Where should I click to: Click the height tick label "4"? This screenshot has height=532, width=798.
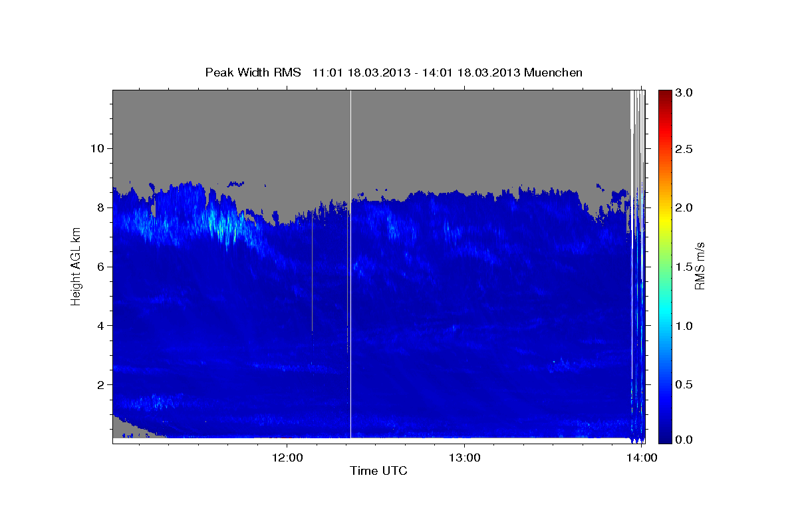100,326
